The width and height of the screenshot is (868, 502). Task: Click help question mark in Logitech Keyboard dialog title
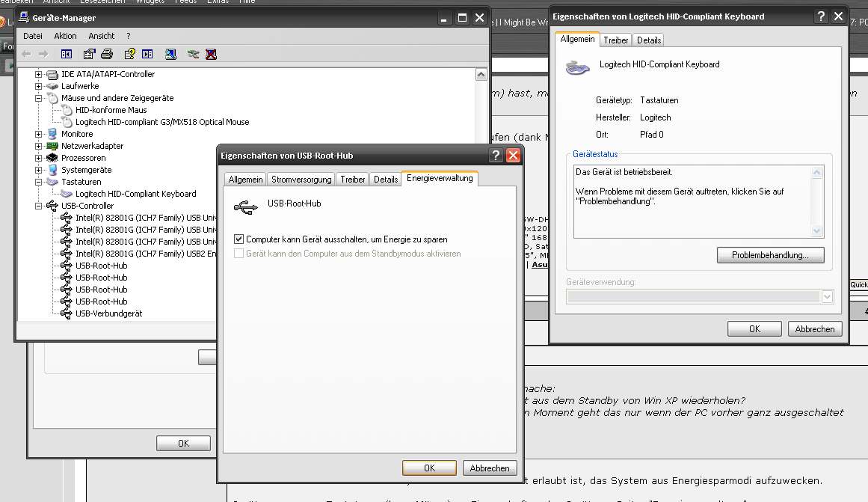822,16
